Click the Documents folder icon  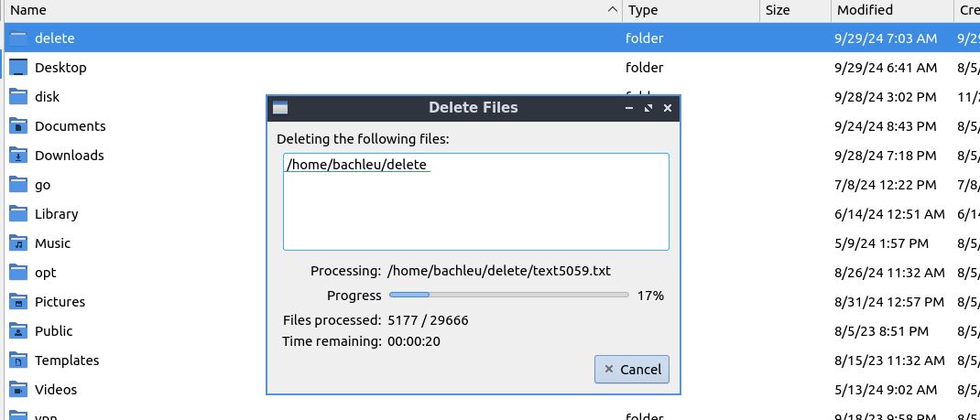(x=18, y=126)
